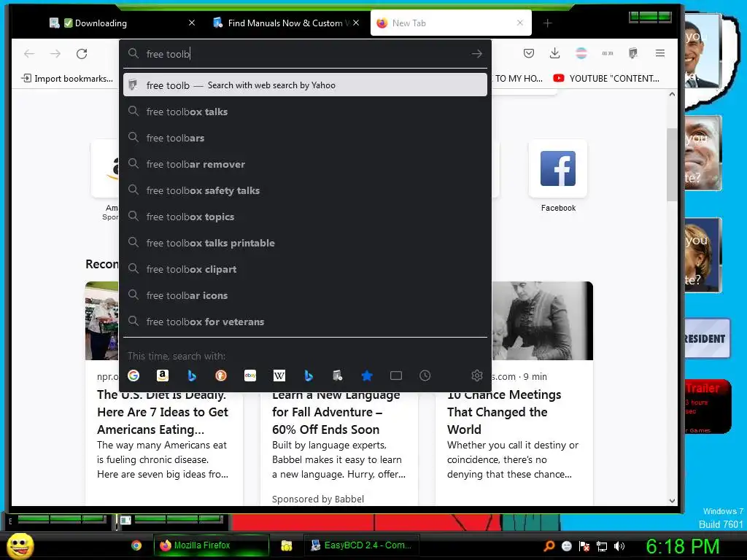Close the Downloading tab
Image resolution: width=747 pixels, height=560 pixels.
(192, 23)
